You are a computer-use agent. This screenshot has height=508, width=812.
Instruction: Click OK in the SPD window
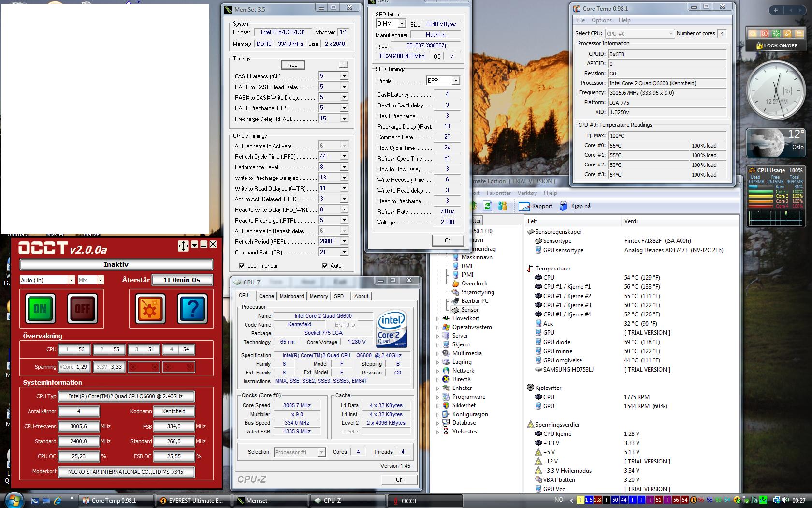(x=448, y=240)
